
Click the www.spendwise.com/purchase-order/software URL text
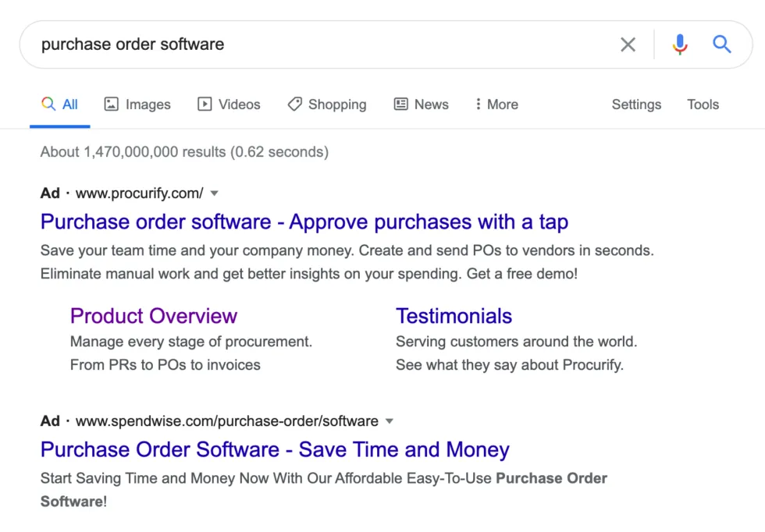pyautogui.click(x=226, y=421)
